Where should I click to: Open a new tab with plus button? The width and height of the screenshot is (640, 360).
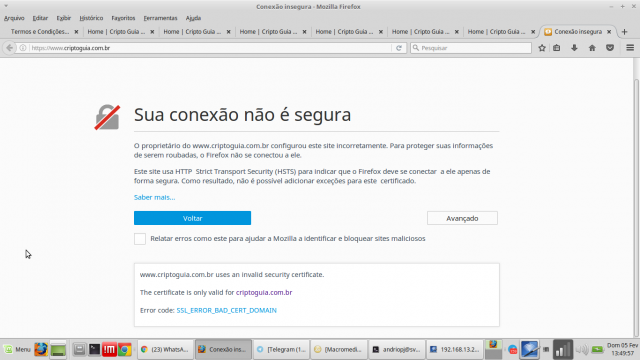coord(624,31)
